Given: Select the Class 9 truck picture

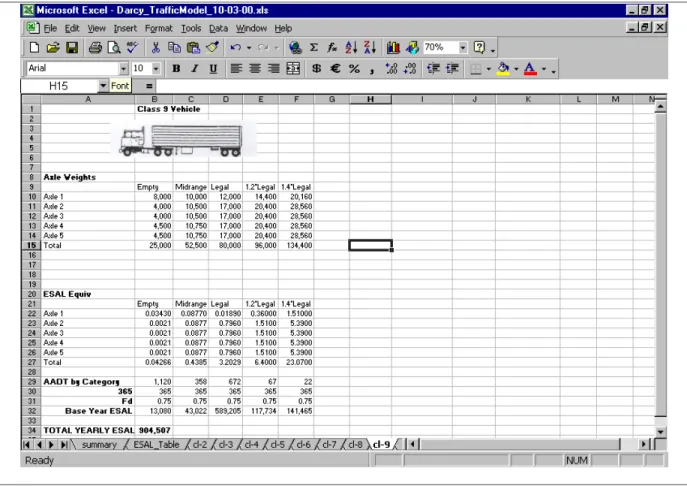Looking at the screenshot, I should point(182,139).
